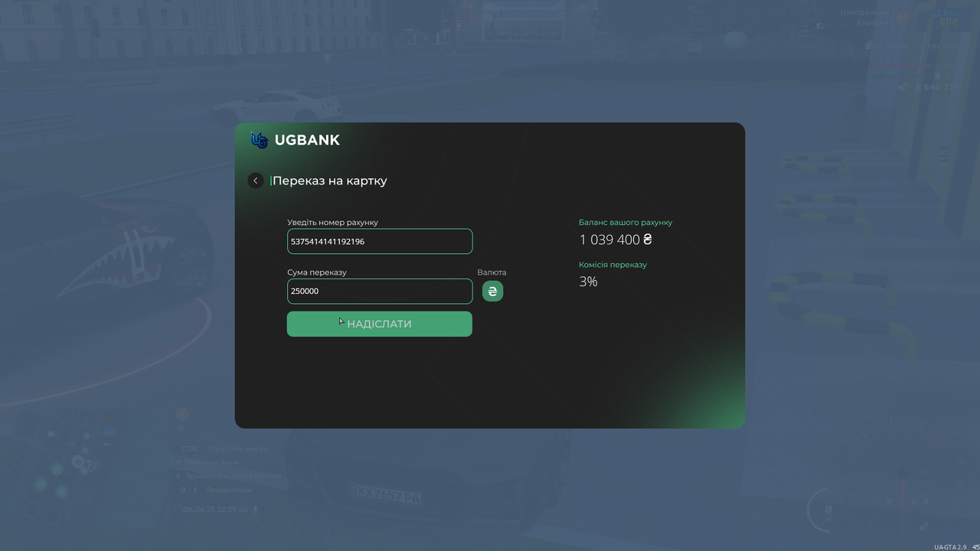
Task: Click the Уведіть номер рахунку label
Action: click(x=332, y=223)
